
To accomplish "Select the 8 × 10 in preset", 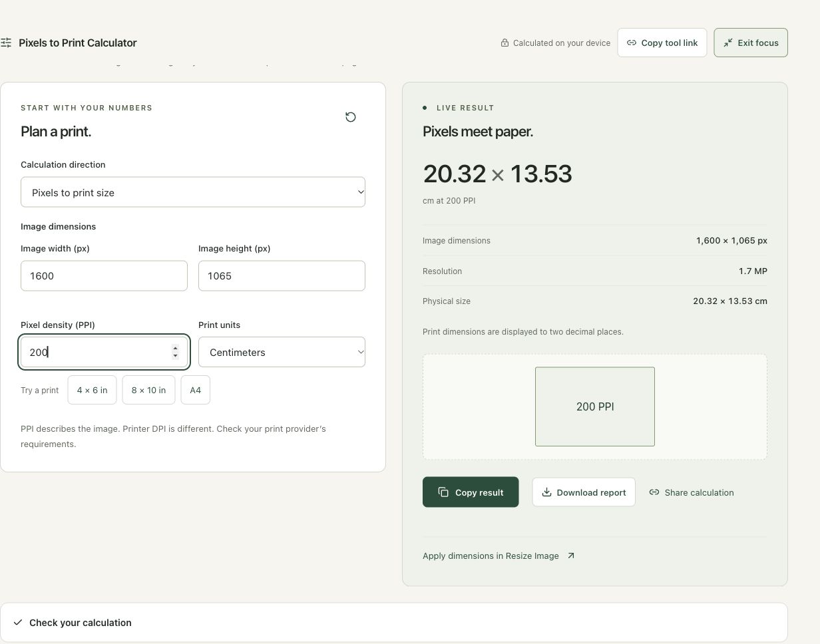I will click(x=148, y=390).
